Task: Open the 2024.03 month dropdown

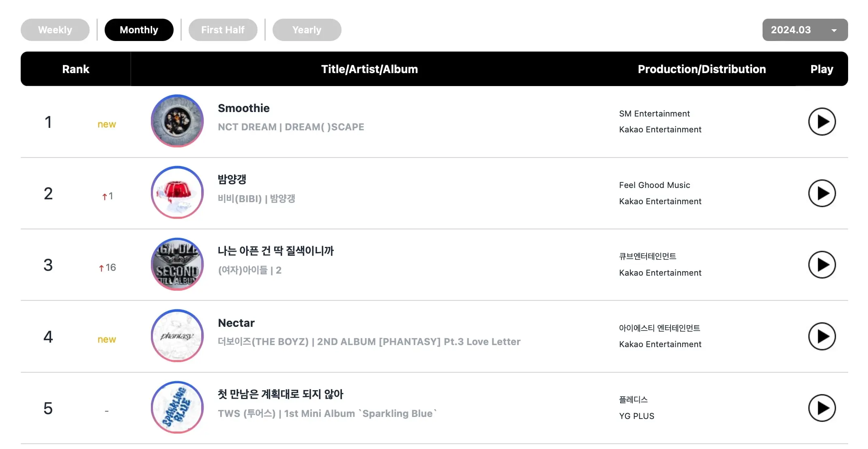Action: pyautogui.click(x=805, y=30)
